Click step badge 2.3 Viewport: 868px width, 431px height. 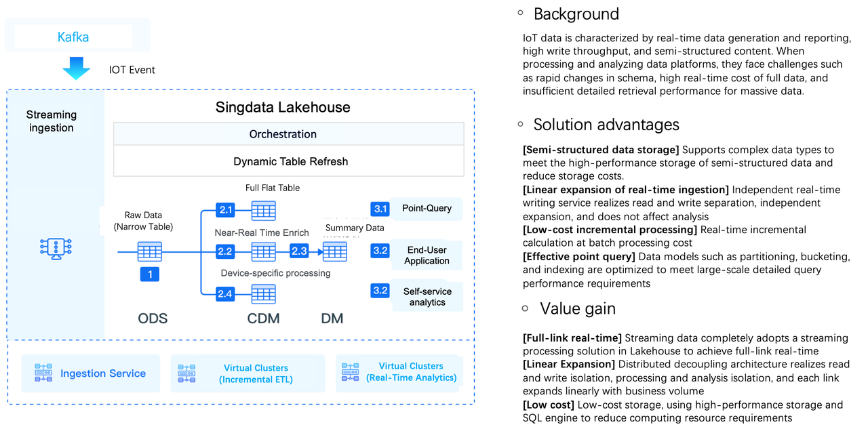tap(299, 251)
